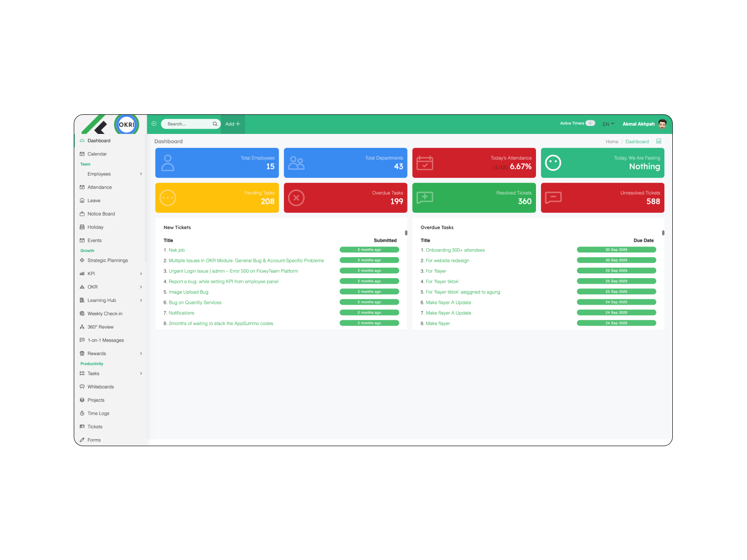747x560 pixels.
Task: Click the Add + button
Action: tap(233, 124)
